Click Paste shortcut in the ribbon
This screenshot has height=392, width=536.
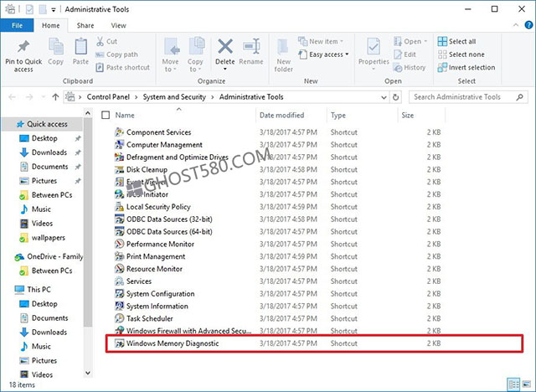pyautogui.click(x=123, y=67)
